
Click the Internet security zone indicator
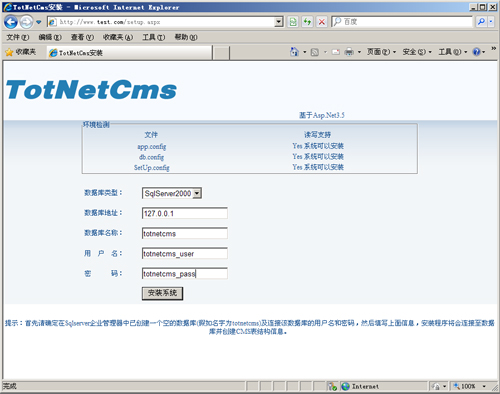click(361, 386)
